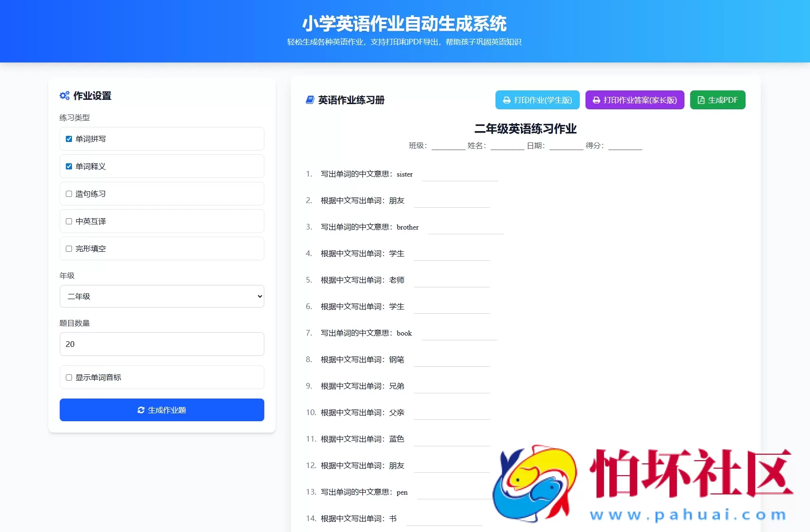Viewport: 810px width, 532px height.
Task: Open the 年级 grade dropdown
Action: point(162,296)
